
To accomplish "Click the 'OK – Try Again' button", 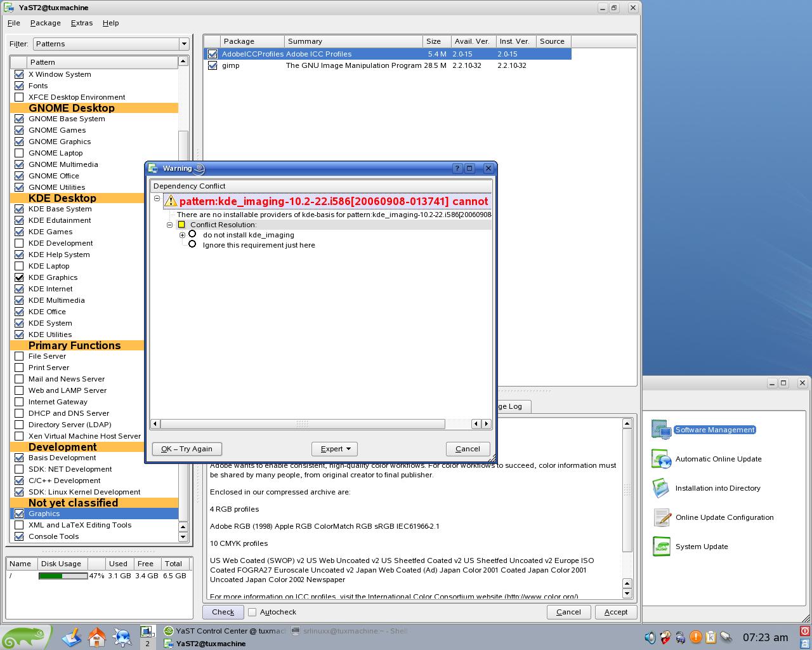I will [x=187, y=449].
